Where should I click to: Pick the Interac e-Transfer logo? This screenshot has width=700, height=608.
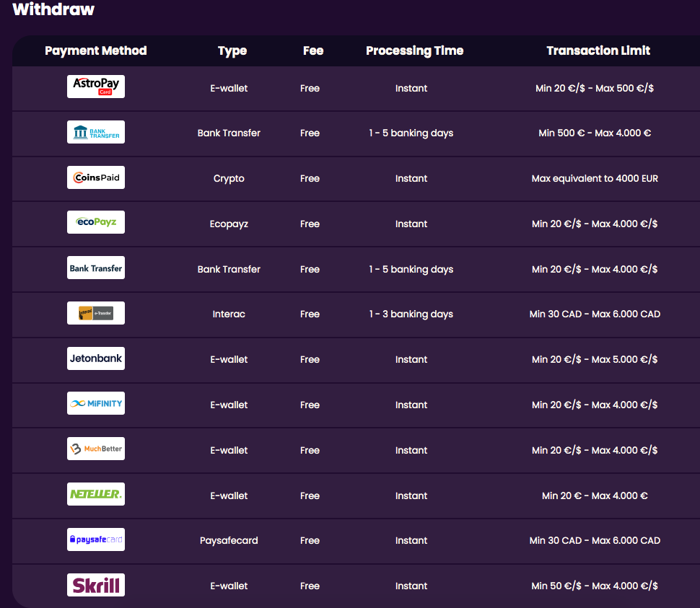click(96, 314)
